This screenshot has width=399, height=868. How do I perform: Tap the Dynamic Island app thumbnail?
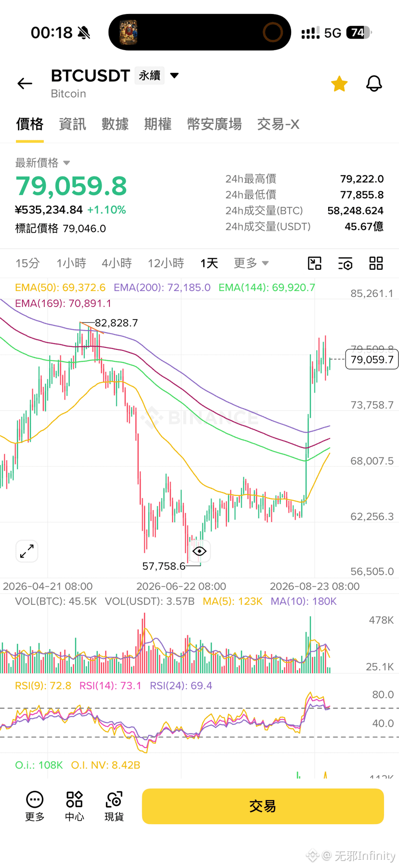pyautogui.click(x=129, y=32)
